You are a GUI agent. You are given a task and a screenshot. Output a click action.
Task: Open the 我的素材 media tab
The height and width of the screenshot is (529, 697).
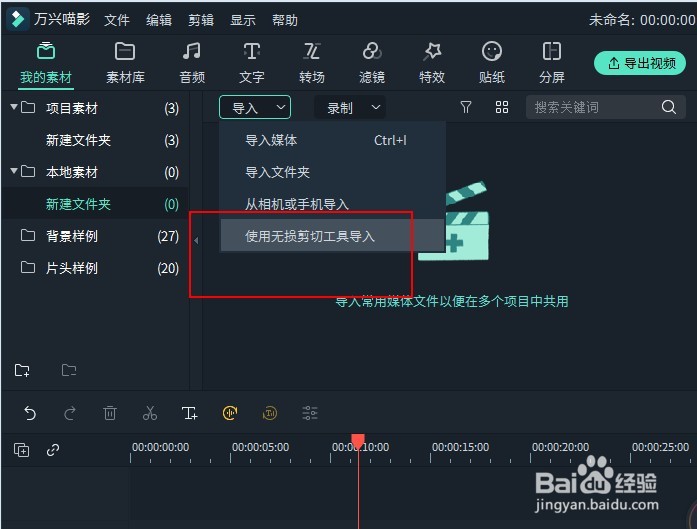coord(46,63)
